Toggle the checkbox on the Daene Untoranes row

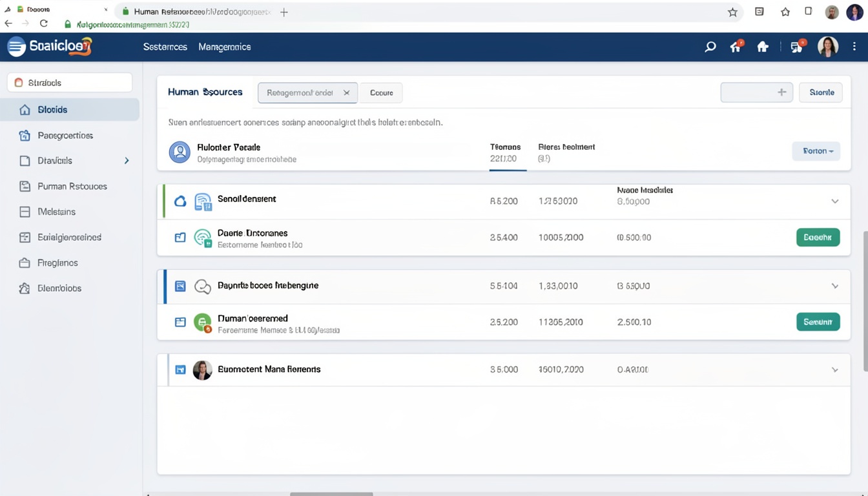[x=180, y=237]
